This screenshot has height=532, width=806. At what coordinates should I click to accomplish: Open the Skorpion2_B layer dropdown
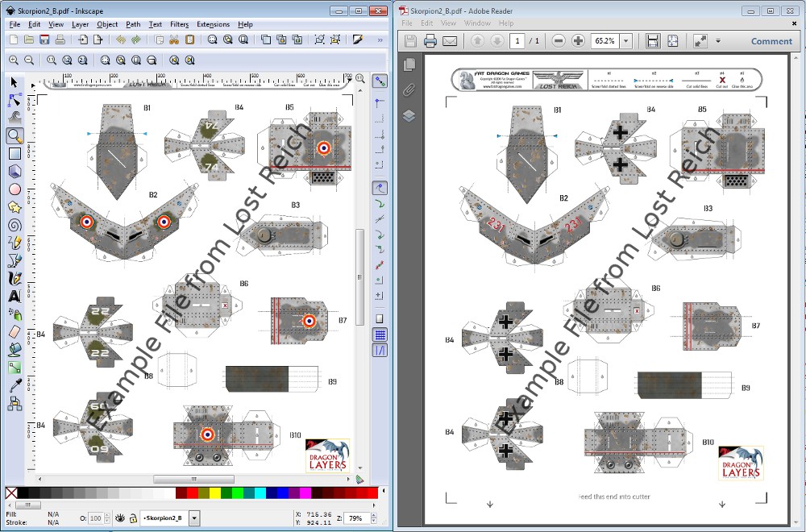point(194,518)
